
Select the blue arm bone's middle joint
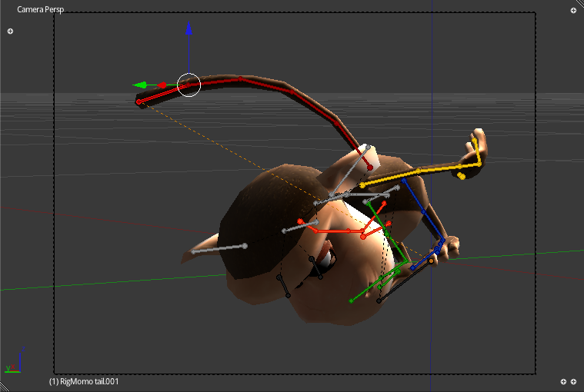pyautogui.click(x=423, y=212)
